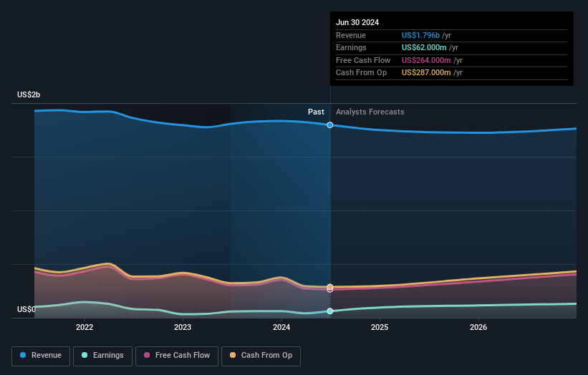
Task: Click the 2024 x-axis label
Action: pyautogui.click(x=281, y=327)
